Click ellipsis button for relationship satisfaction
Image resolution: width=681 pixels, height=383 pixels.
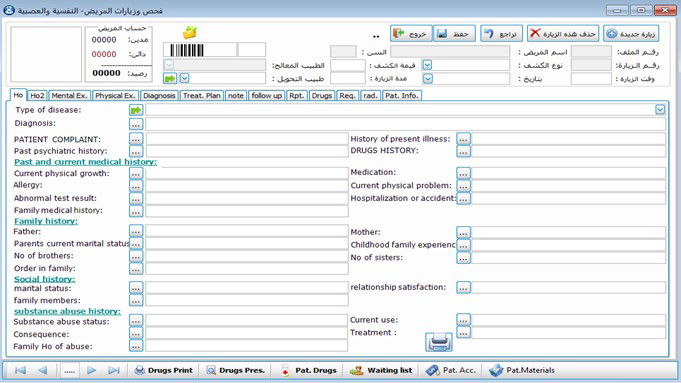point(463,287)
